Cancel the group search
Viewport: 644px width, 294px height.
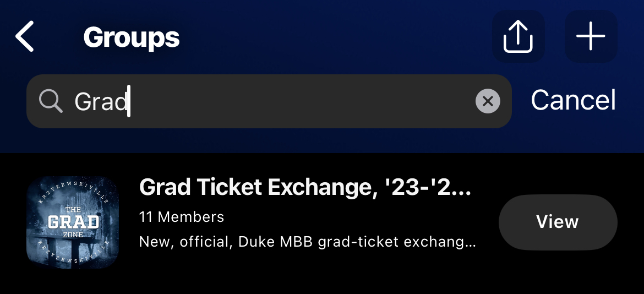point(573,101)
